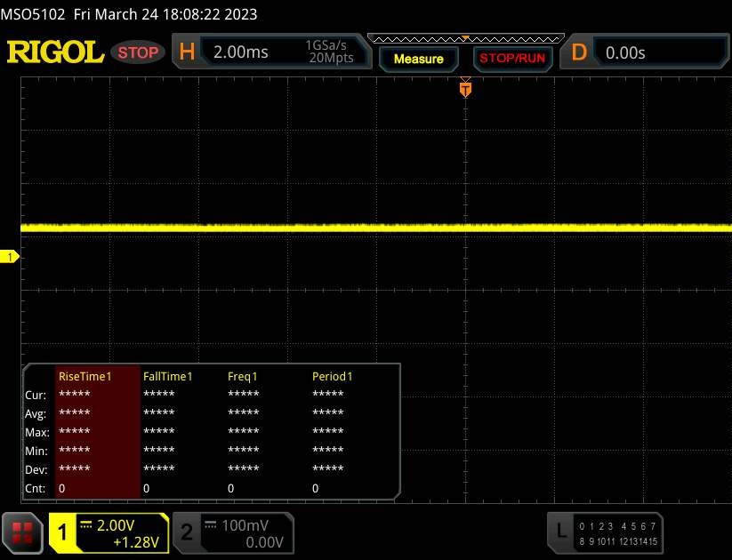The image size is (732, 560).
Task: Click the channel 1 vertical scale 2.00V
Action: pos(116,525)
